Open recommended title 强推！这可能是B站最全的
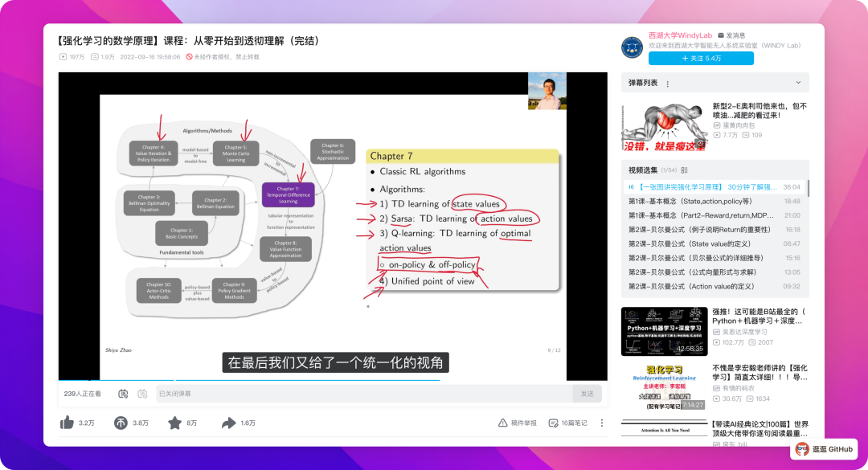This screenshot has width=868, height=470. 759,316
